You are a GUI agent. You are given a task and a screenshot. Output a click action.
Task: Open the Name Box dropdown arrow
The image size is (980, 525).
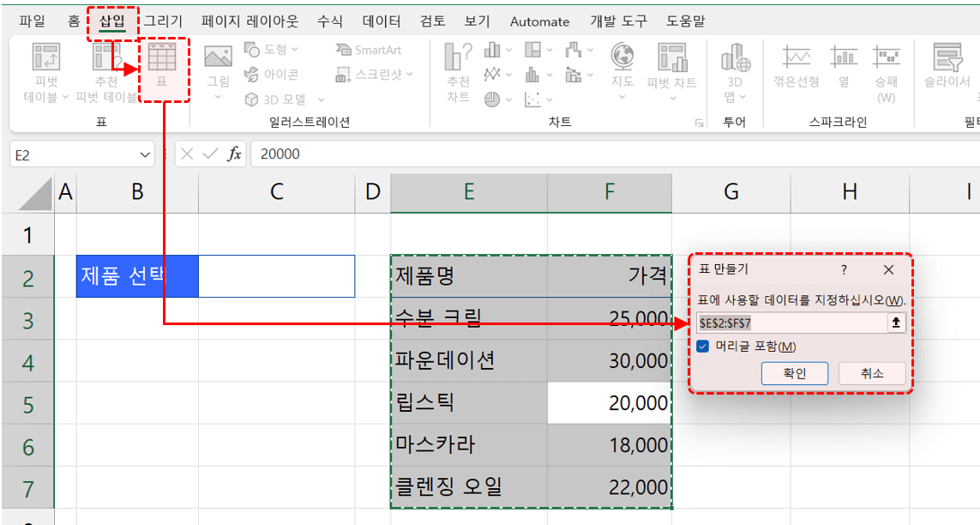point(145,155)
